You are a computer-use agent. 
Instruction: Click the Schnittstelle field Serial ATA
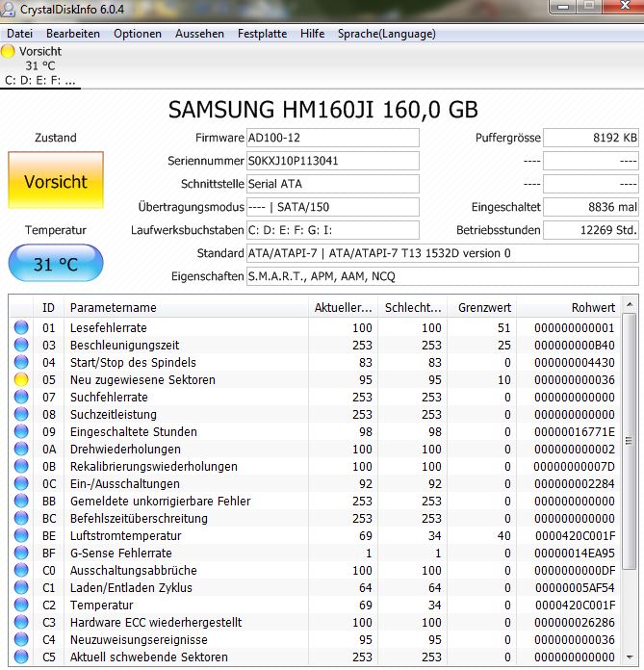click(333, 184)
